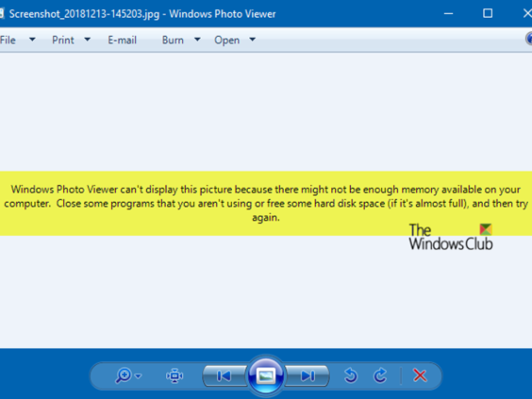Expand the Open dropdown arrow
The height and width of the screenshot is (399, 532).
[252, 39]
